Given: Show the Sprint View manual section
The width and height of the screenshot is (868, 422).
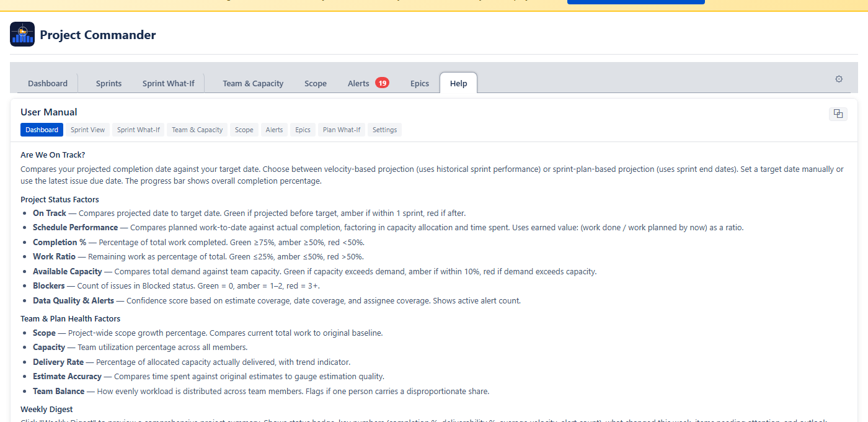Looking at the screenshot, I should coord(87,130).
